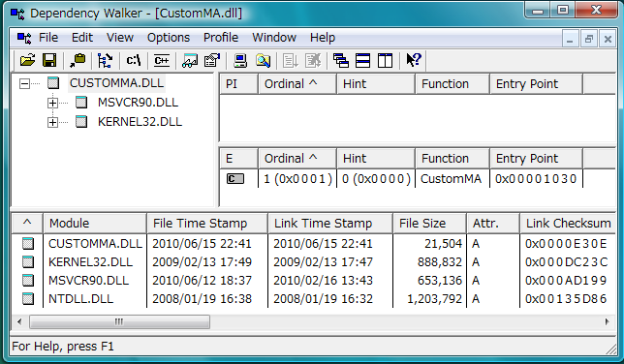
Task: Select MSVCR90.DLL row in module list
Action: (314, 280)
